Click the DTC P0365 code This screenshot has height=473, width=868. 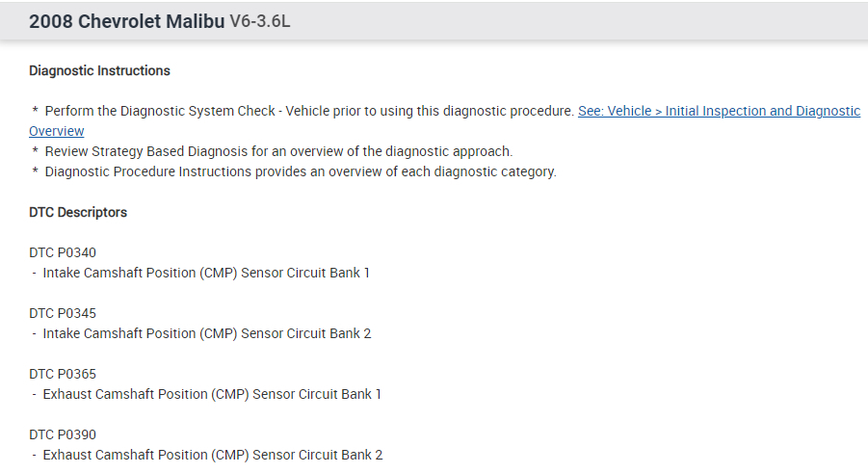[63, 374]
